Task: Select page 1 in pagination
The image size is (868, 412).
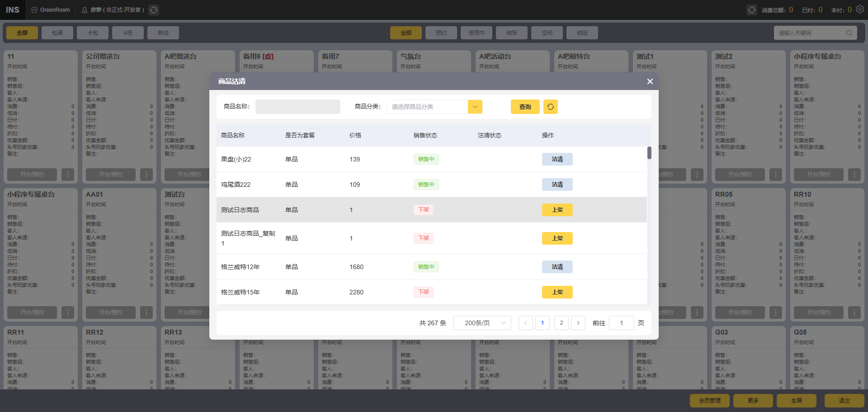Action: (x=542, y=323)
